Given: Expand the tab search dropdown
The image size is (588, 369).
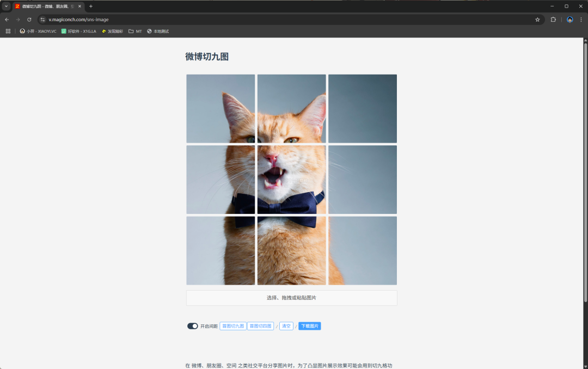Looking at the screenshot, I should (x=7, y=6).
